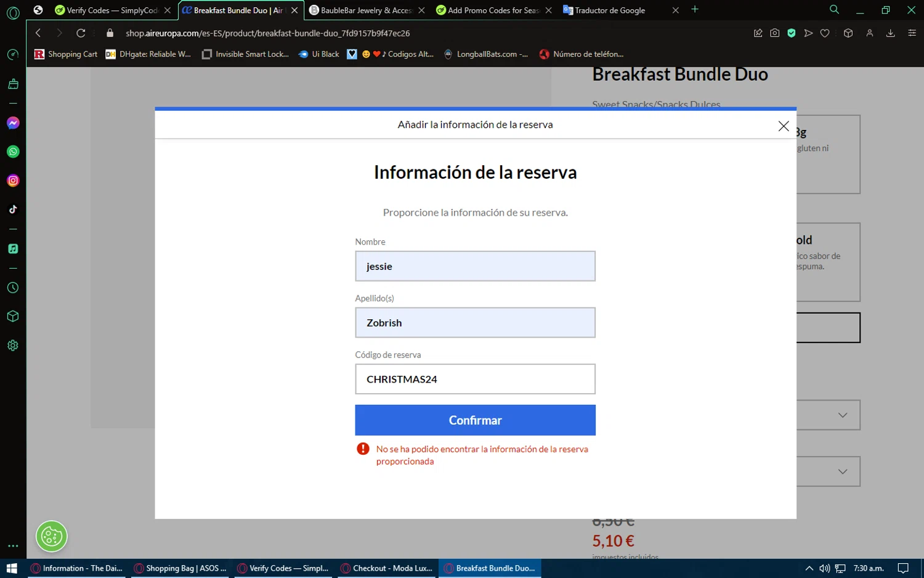Open the cookie settings round green button
The width and height of the screenshot is (924, 578).
coord(52,537)
